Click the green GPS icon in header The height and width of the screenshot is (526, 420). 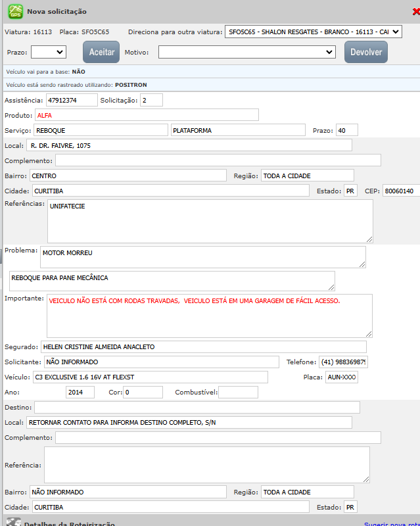click(x=15, y=11)
